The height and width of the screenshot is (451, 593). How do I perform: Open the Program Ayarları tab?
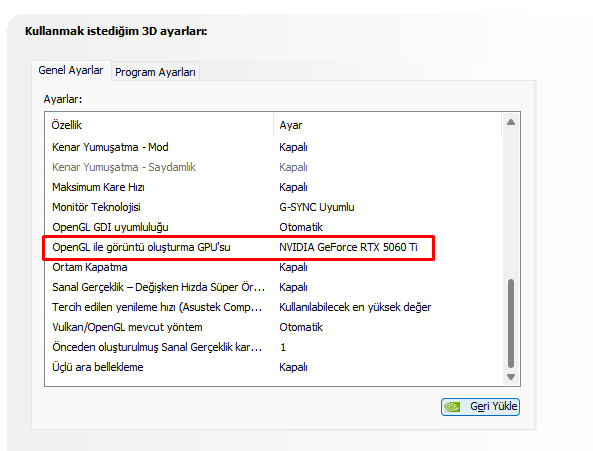[x=155, y=72]
